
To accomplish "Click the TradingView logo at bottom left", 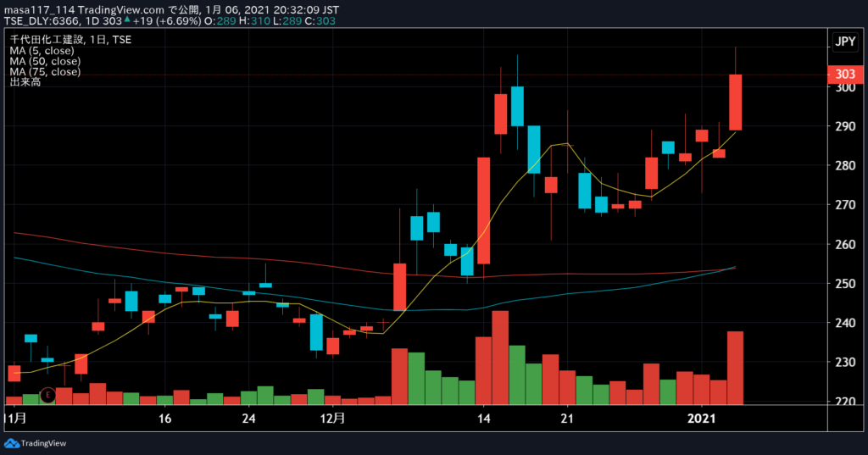I will coord(36,443).
